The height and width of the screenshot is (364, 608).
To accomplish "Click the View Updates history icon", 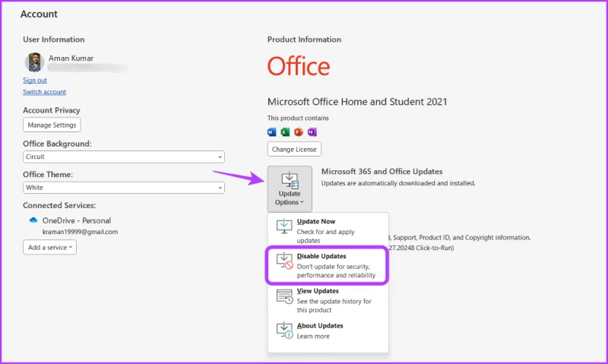I will tap(284, 296).
